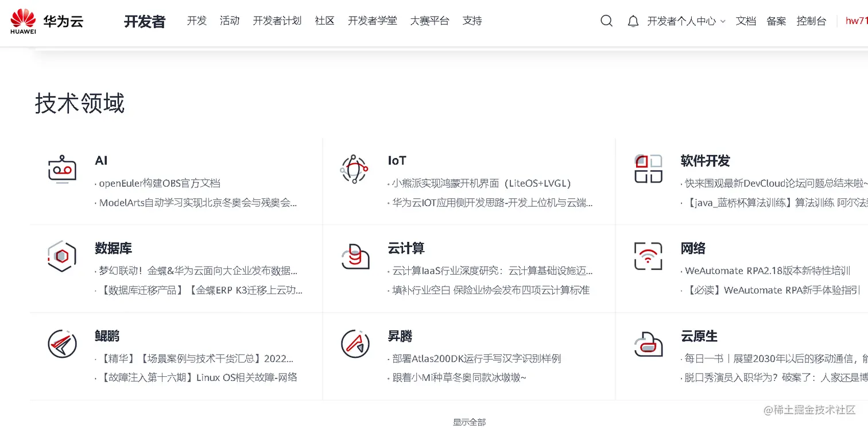Open the 软件开发 category heading
868x428 pixels.
(x=706, y=161)
